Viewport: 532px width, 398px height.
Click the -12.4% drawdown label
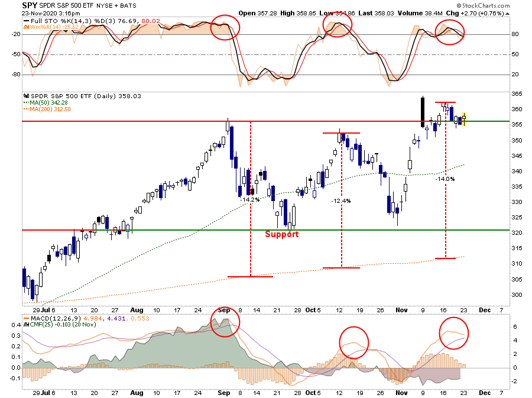coord(341,201)
